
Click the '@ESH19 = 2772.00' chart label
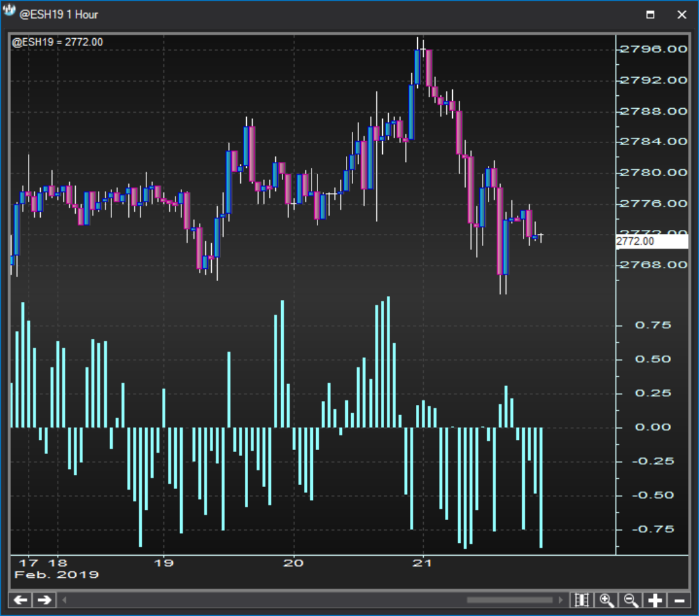point(58,42)
